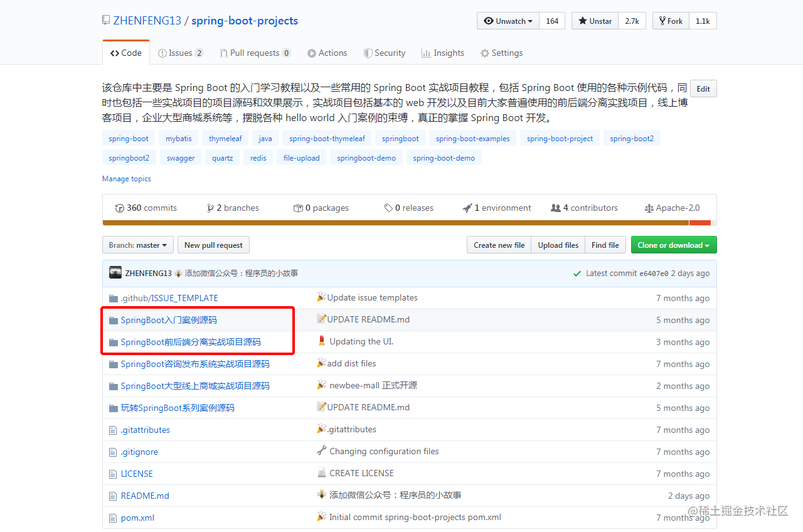Click the file icon beside .gitattributes
Image resolution: width=803 pixels, height=532 pixels.
113,430
